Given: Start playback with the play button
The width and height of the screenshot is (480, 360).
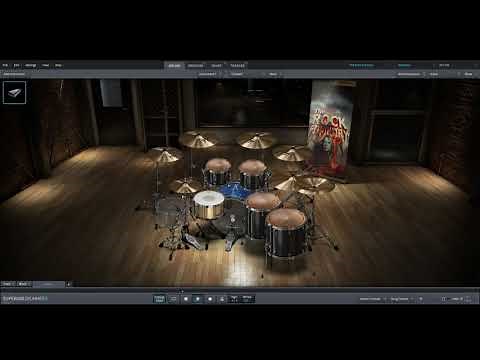Looking at the screenshot, I should [198, 299].
